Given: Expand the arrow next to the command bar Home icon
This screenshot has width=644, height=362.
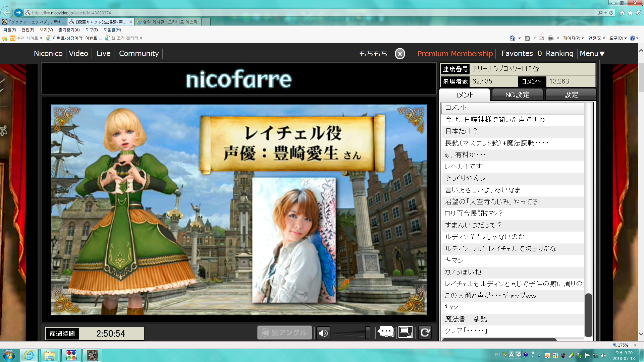Looking at the screenshot, I should [x=520, y=38].
